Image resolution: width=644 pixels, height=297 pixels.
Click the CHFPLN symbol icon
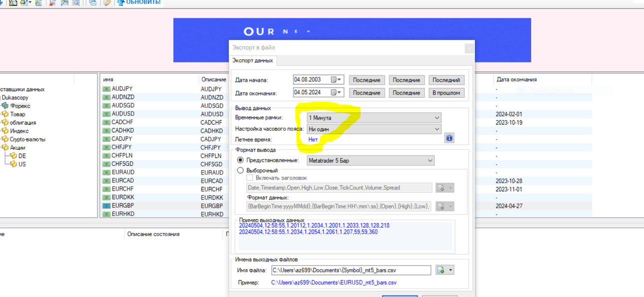click(x=106, y=156)
